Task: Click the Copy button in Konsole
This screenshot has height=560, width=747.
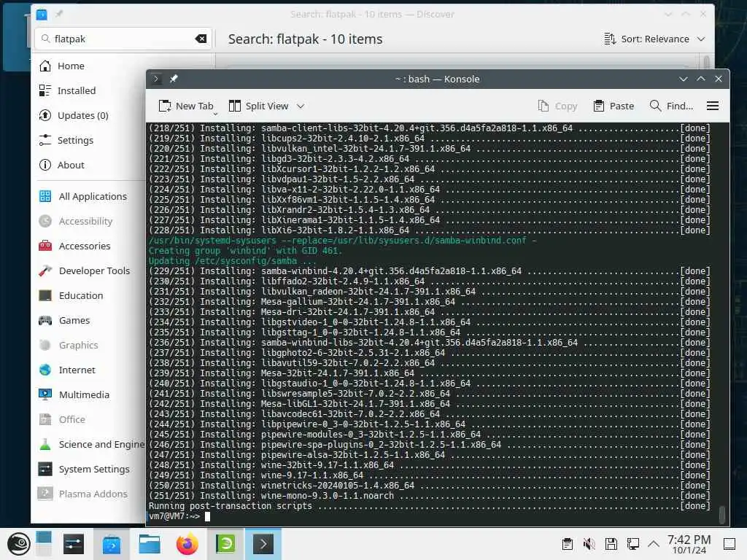Action: pyautogui.click(x=557, y=106)
